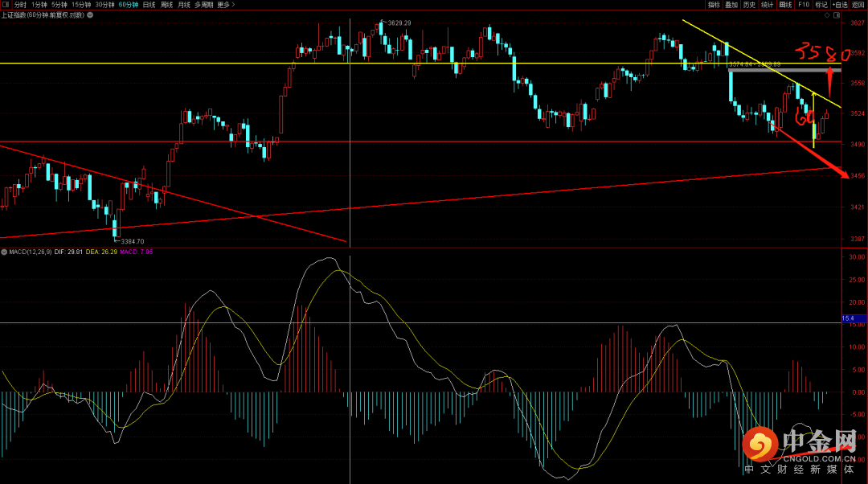Open the 画线 drawing tools
This screenshot has height=484, width=868.
(x=785, y=5)
